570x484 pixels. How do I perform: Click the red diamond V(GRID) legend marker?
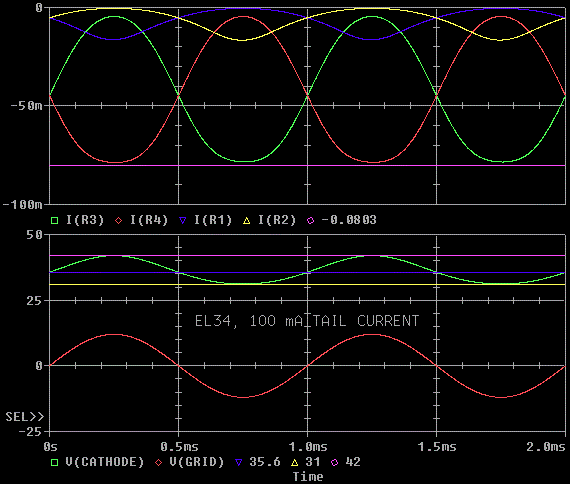tap(158, 463)
